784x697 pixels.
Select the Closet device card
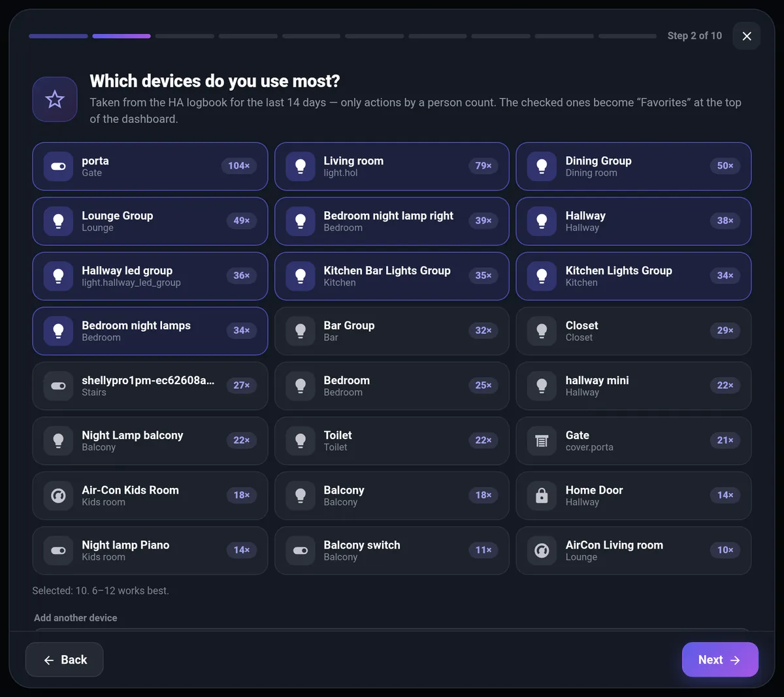[x=634, y=331]
